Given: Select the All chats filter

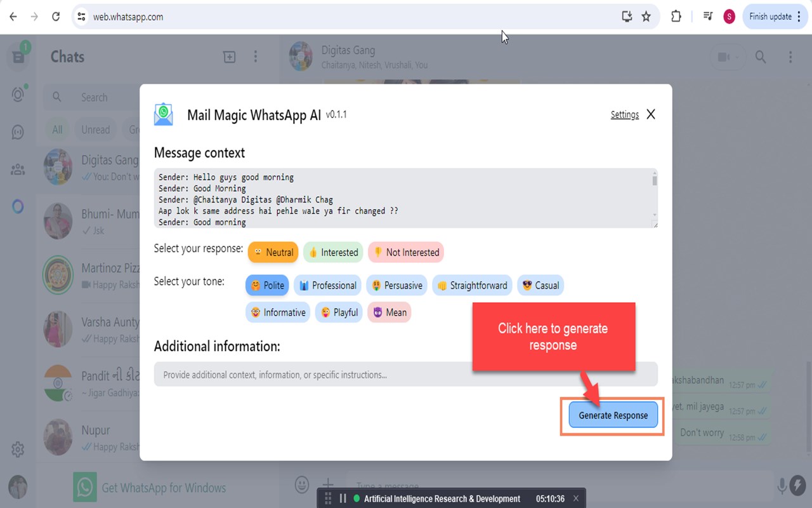Looking at the screenshot, I should [x=57, y=130].
